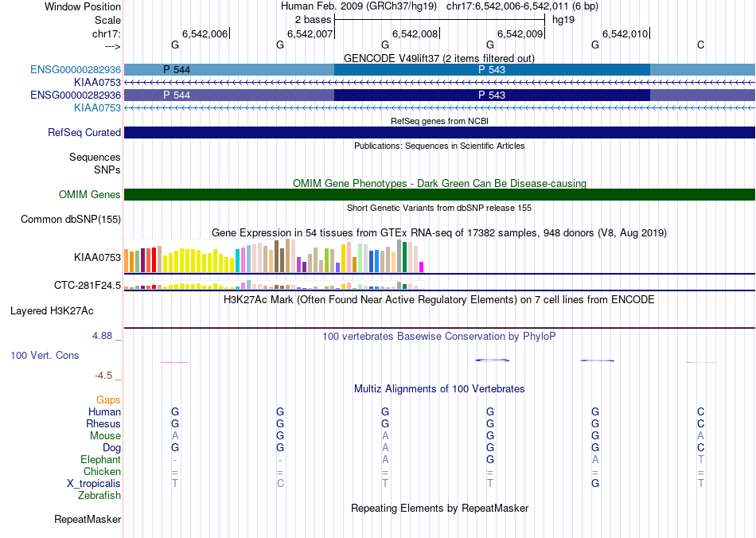The width and height of the screenshot is (756, 538).
Task: Click the Human species label
Action: coord(104,412)
